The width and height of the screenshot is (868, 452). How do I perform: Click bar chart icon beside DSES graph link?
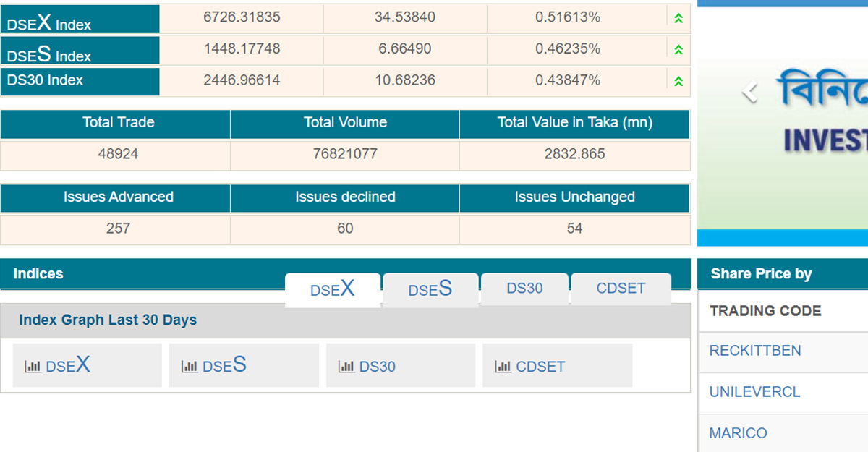pyautogui.click(x=190, y=367)
